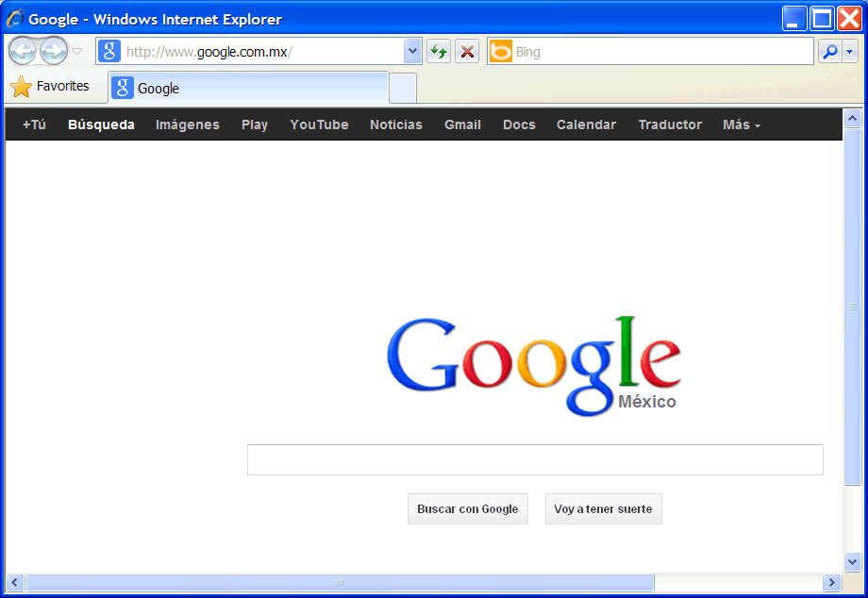Viewport: 868px width, 598px height.
Task: Click the horizontal scrollbar right arrow
Action: click(831, 582)
